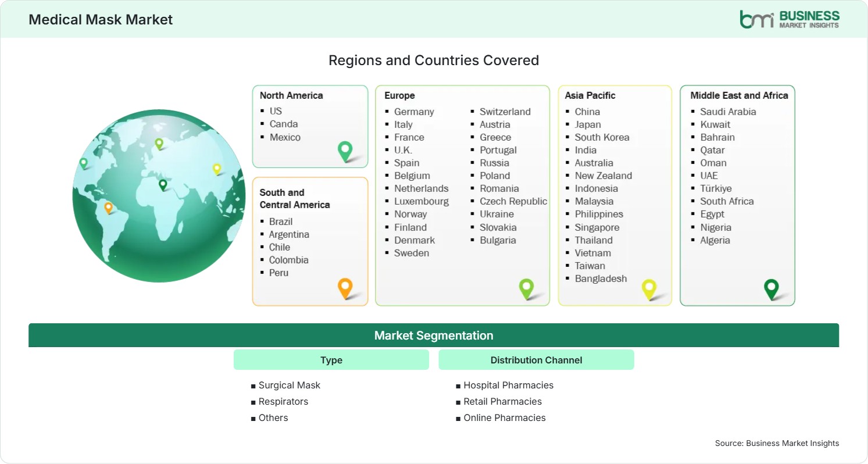The width and height of the screenshot is (868, 464).
Task: Click 'Respirators' under Type
Action: tap(283, 401)
